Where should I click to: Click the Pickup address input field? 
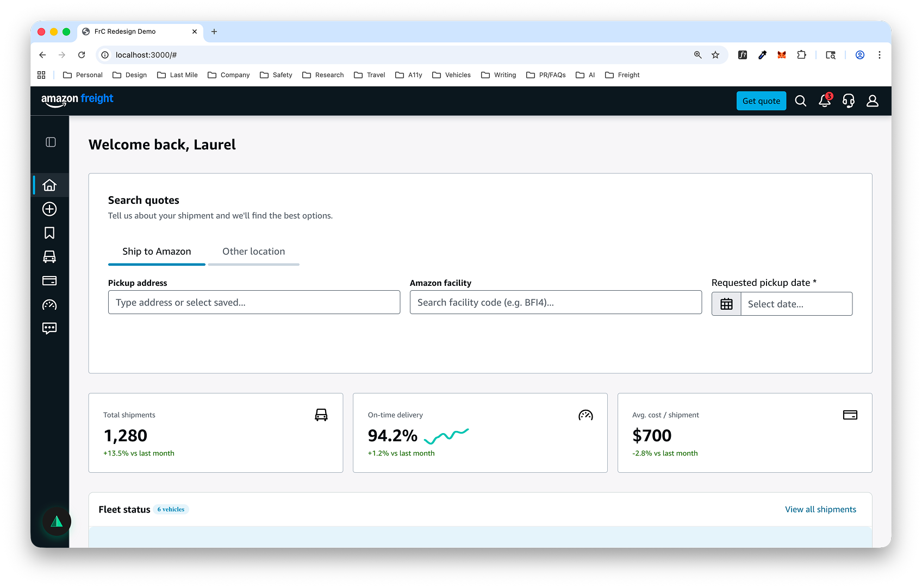coord(254,302)
